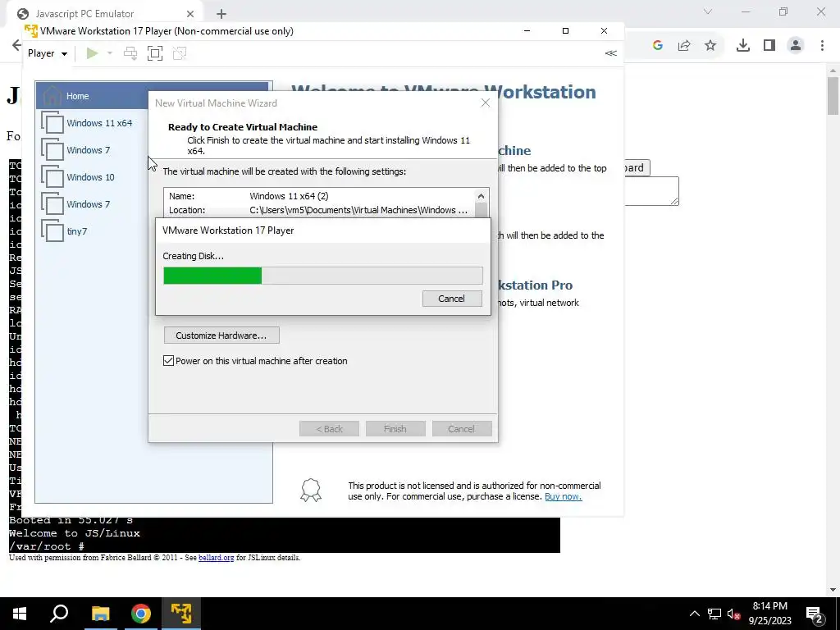This screenshot has height=630, width=840.
Task: Click the Creating Disk progress bar
Action: coord(323,276)
